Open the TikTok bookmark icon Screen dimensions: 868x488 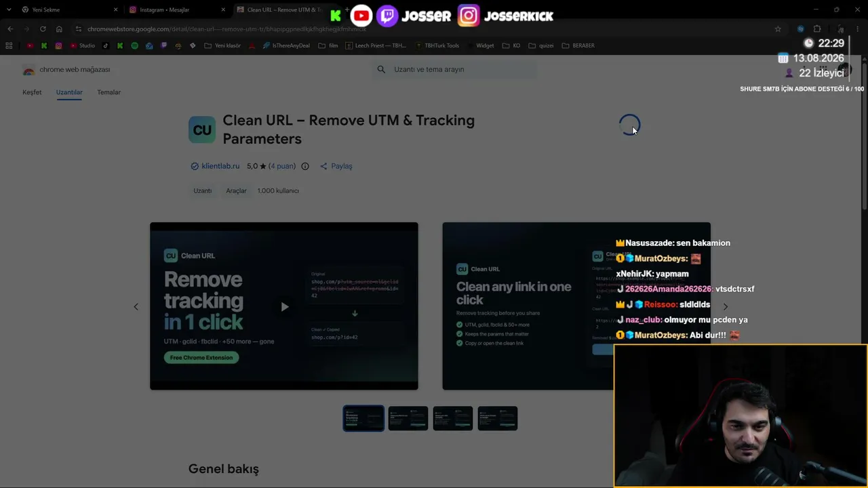click(105, 45)
